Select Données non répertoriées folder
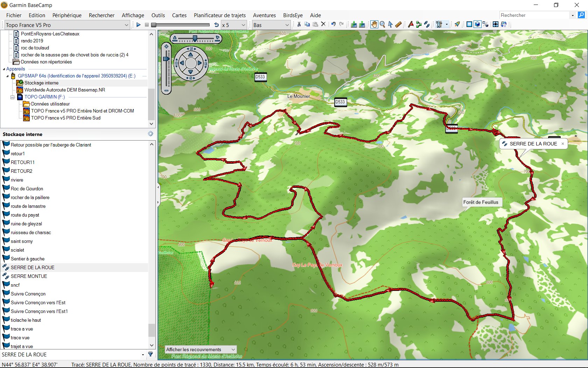The height and width of the screenshot is (368, 588). pyautogui.click(x=46, y=62)
